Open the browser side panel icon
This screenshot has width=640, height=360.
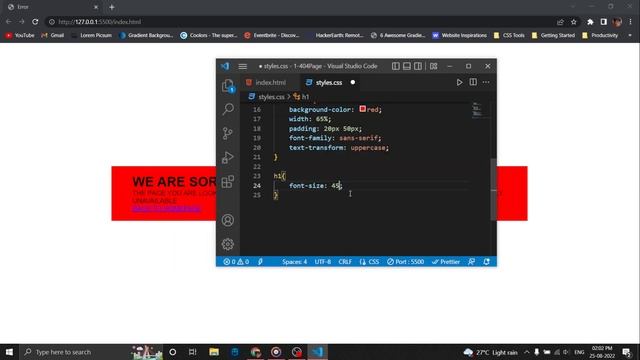[x=604, y=22]
